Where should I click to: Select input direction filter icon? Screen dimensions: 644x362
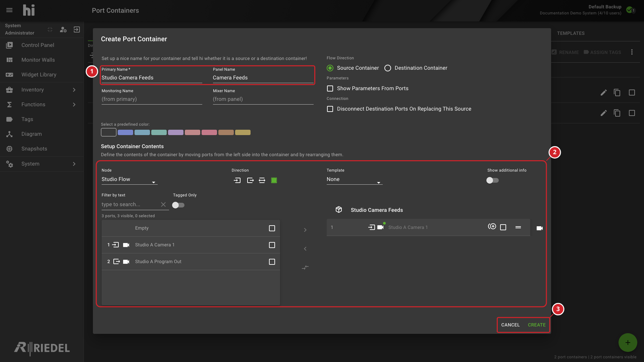point(237,180)
